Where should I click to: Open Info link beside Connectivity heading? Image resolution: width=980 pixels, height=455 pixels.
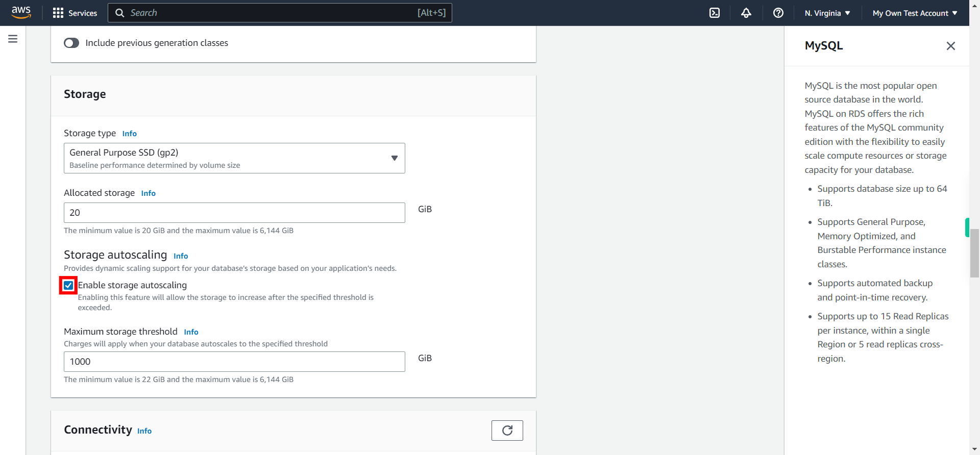[x=144, y=431]
